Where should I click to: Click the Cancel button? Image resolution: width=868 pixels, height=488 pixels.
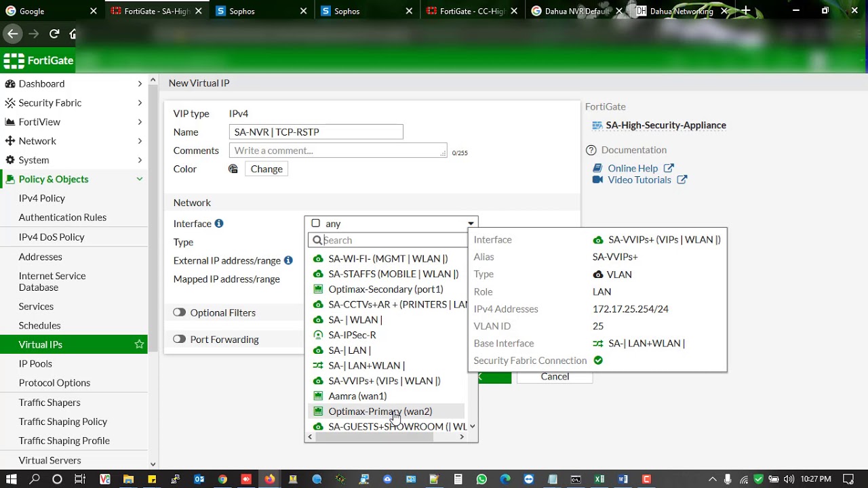click(555, 377)
